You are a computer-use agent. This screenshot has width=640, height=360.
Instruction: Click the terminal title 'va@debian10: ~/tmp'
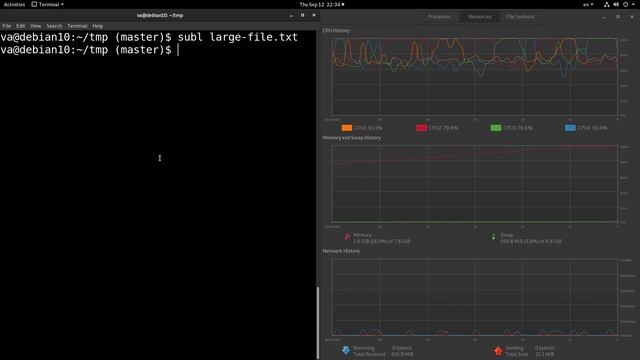click(160, 16)
